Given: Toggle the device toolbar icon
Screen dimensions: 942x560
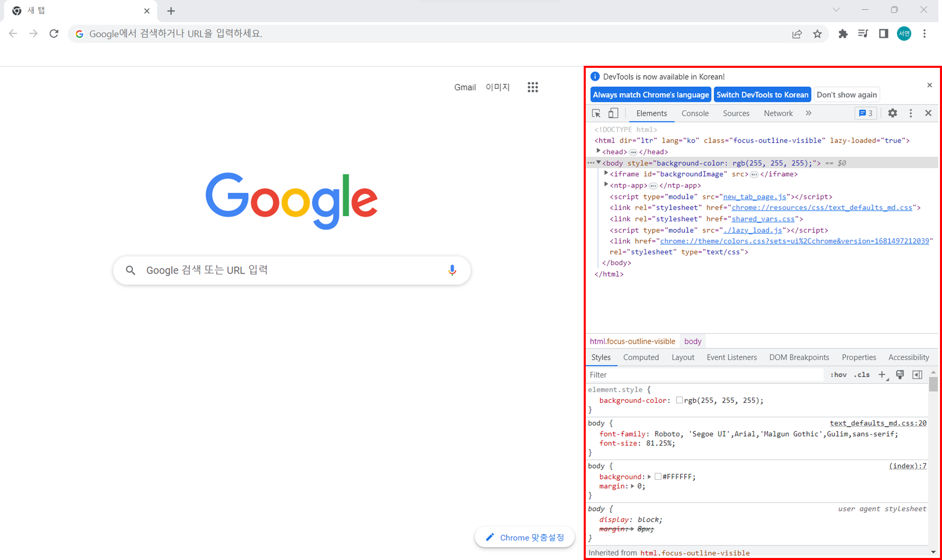Looking at the screenshot, I should pos(613,113).
